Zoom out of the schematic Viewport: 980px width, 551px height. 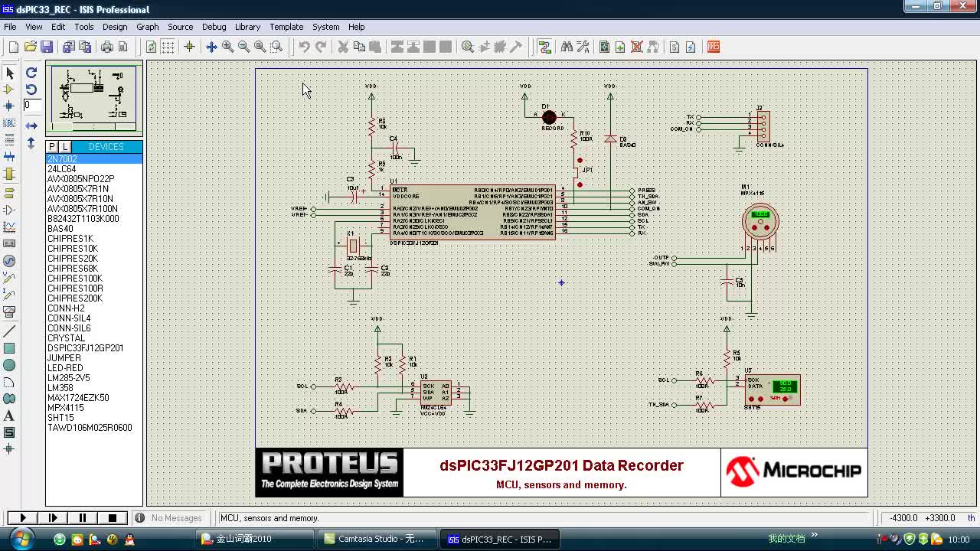243,47
